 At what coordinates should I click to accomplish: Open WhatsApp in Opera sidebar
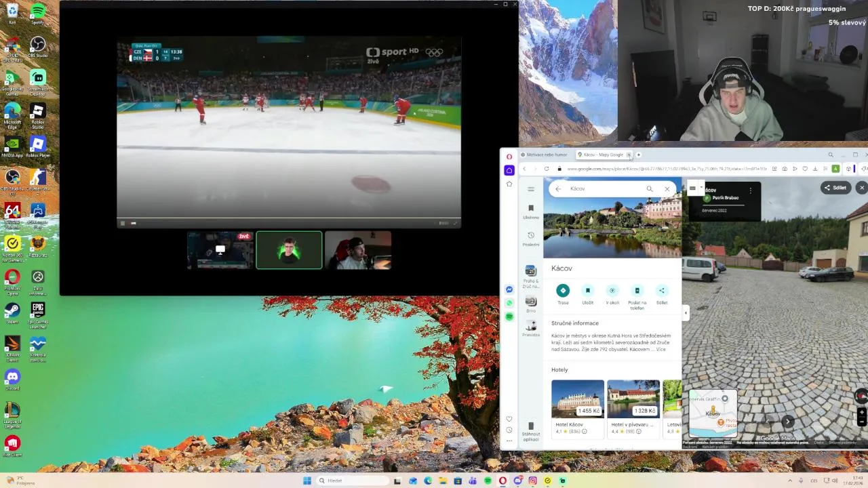coord(509,303)
